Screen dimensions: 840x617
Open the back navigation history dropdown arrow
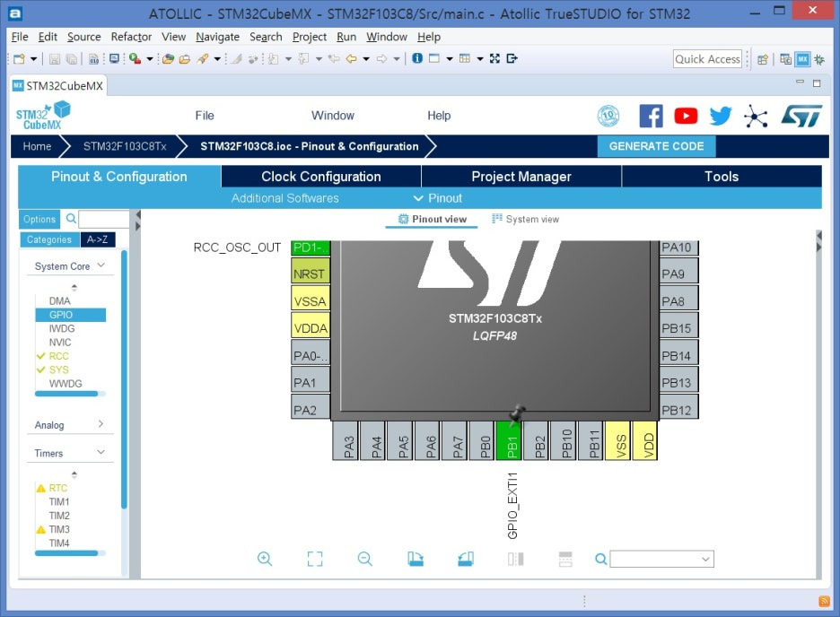click(366, 59)
